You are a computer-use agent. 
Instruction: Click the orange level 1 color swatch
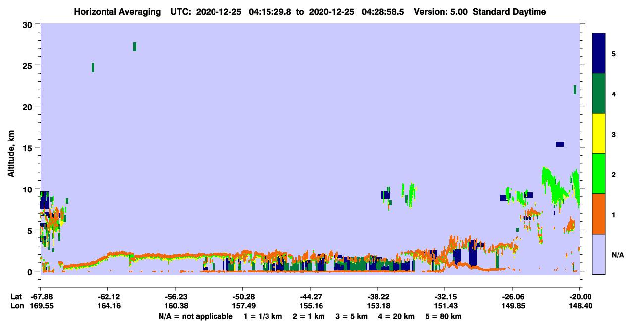pos(599,214)
